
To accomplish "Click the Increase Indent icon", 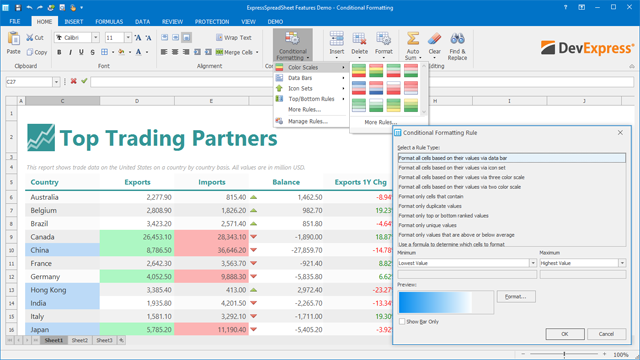I will 209,52.
